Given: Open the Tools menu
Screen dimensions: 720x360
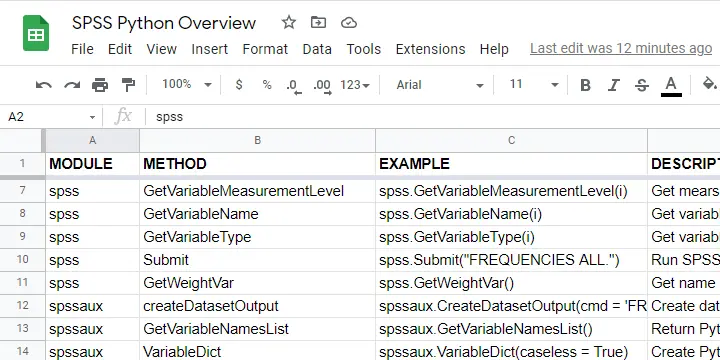Looking at the screenshot, I should [x=364, y=49].
